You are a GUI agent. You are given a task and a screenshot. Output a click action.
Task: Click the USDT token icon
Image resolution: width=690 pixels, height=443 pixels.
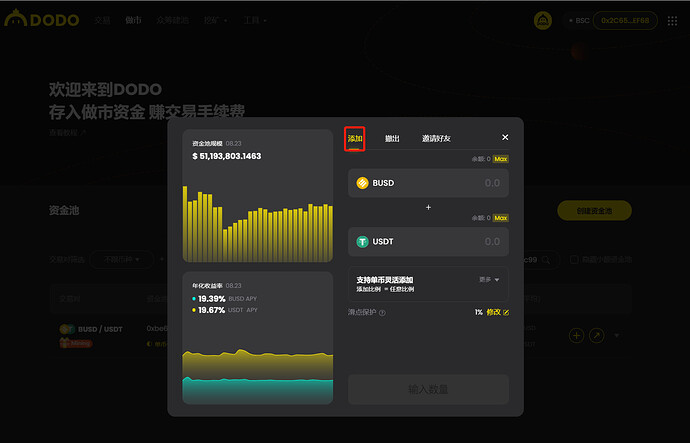[x=362, y=242]
